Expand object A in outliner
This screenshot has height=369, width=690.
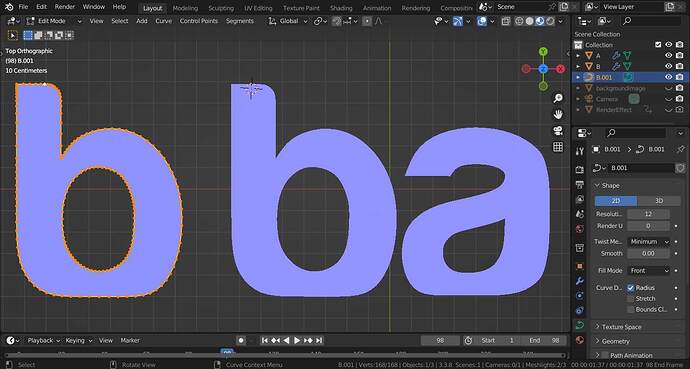click(578, 55)
